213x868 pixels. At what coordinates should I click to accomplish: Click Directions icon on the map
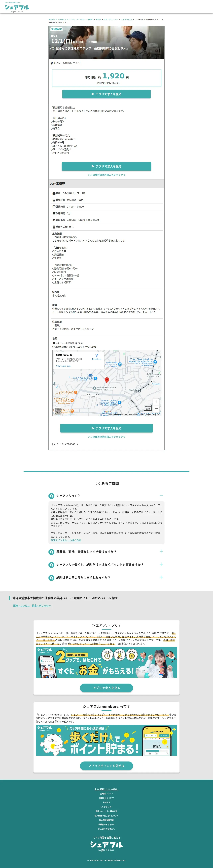point(97,356)
